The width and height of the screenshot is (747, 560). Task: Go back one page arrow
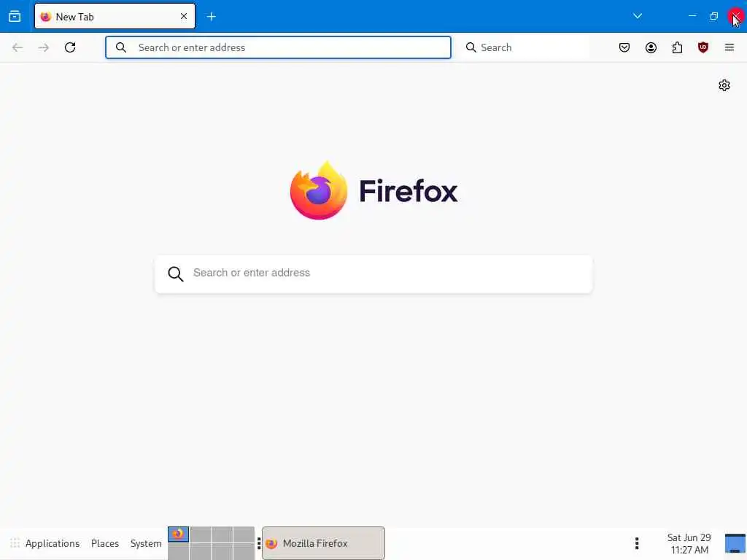pyautogui.click(x=18, y=47)
